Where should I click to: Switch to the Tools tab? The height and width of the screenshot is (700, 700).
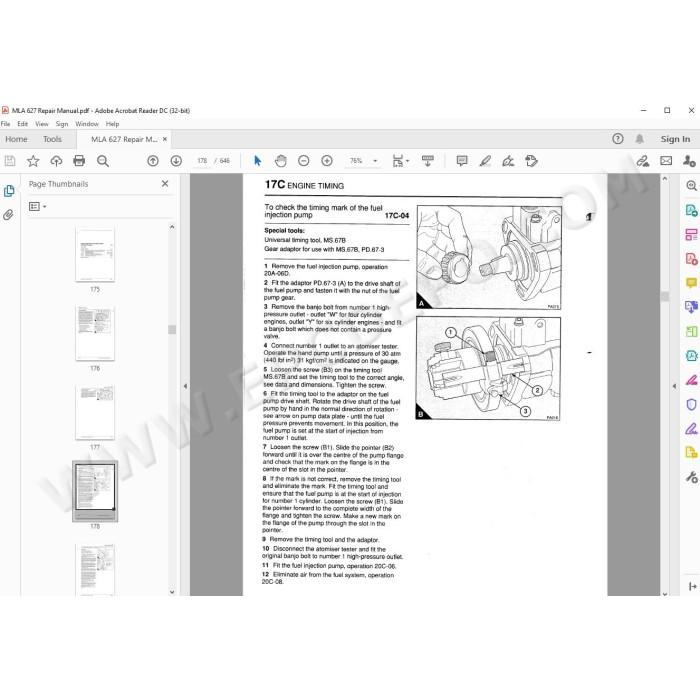(x=52, y=139)
